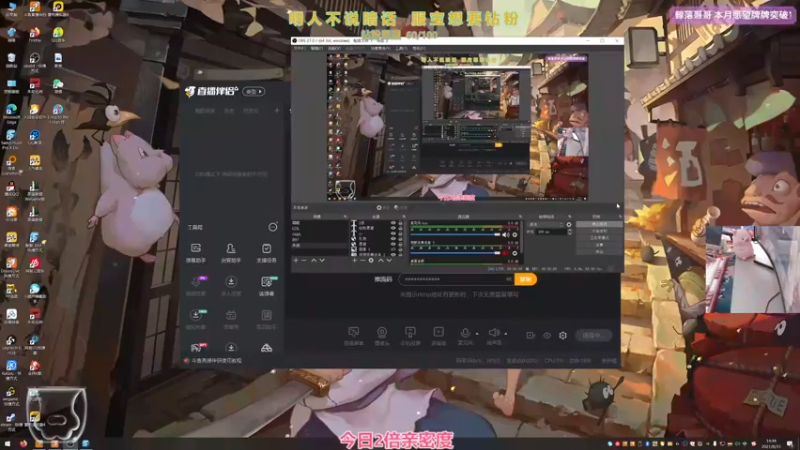Expand the microphone options arrow
The height and width of the screenshot is (450, 800).
click(477, 334)
